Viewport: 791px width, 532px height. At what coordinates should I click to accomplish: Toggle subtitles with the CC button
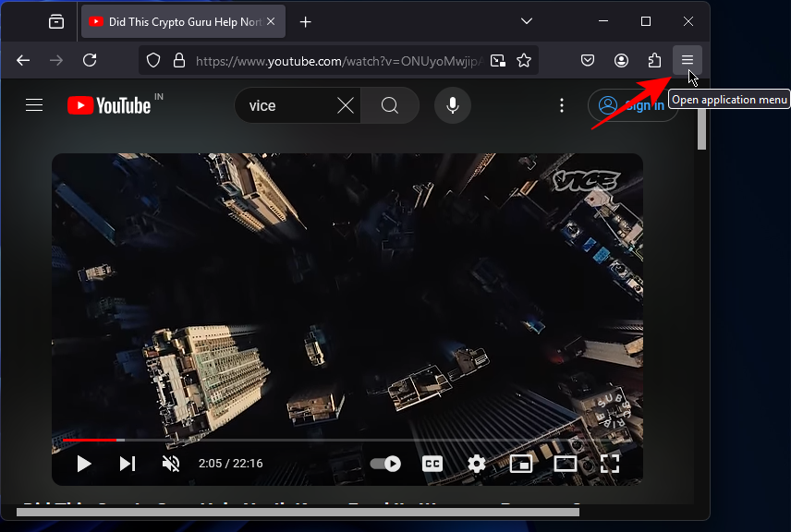pyautogui.click(x=432, y=464)
